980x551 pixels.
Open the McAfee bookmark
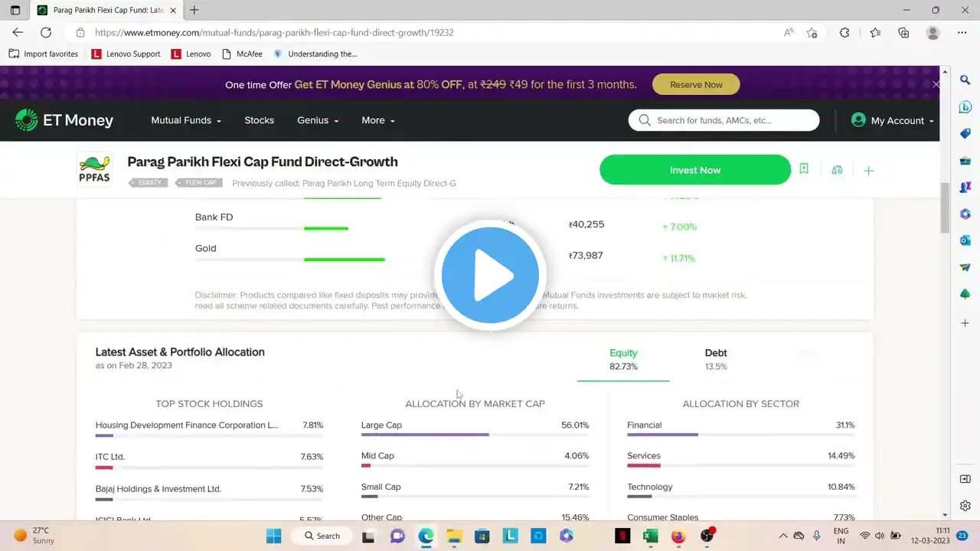click(x=242, y=54)
